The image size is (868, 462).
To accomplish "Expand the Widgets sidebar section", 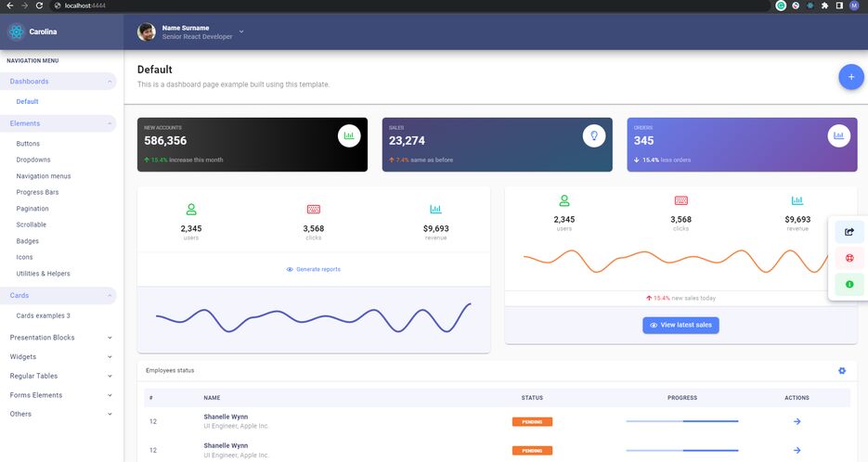I will coord(60,356).
